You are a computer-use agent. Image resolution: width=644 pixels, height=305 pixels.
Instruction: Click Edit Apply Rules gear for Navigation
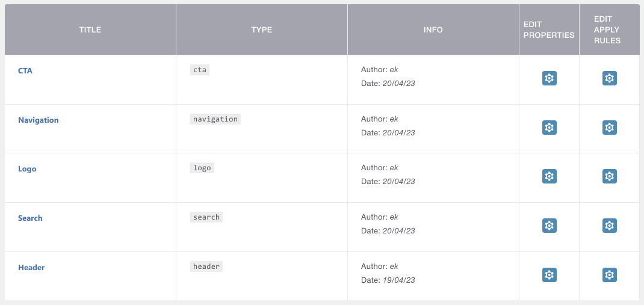tap(610, 128)
